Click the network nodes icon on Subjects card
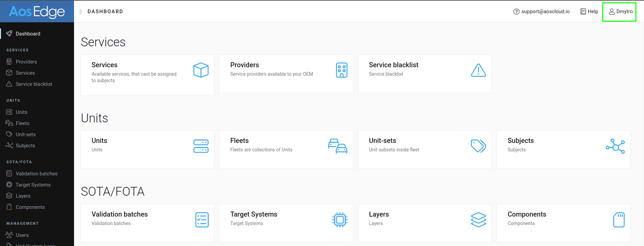 click(x=615, y=146)
